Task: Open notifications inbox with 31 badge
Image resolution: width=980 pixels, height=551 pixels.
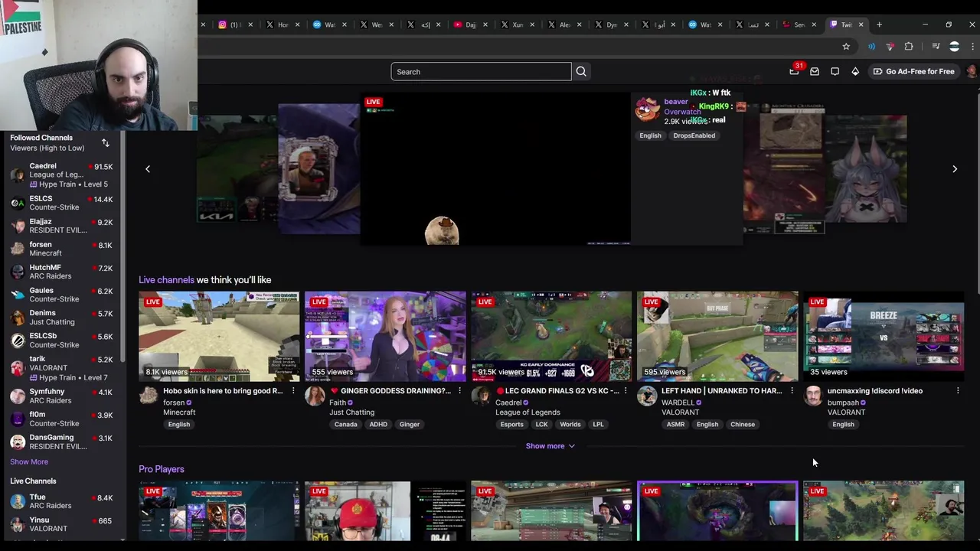Action: [795, 71]
